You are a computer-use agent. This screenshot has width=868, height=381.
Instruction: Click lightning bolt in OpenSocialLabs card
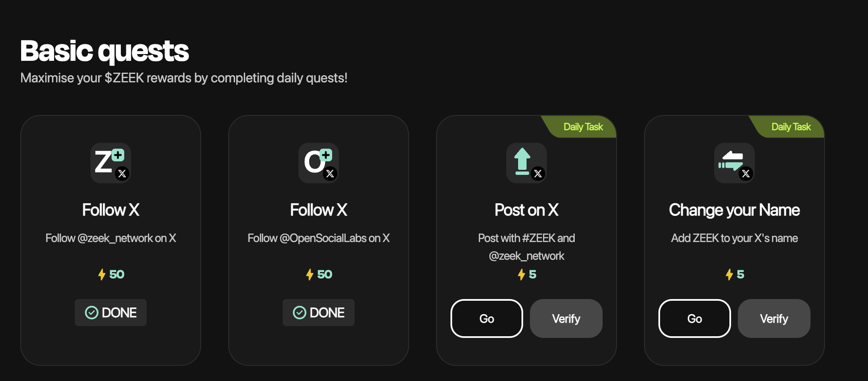tap(310, 275)
